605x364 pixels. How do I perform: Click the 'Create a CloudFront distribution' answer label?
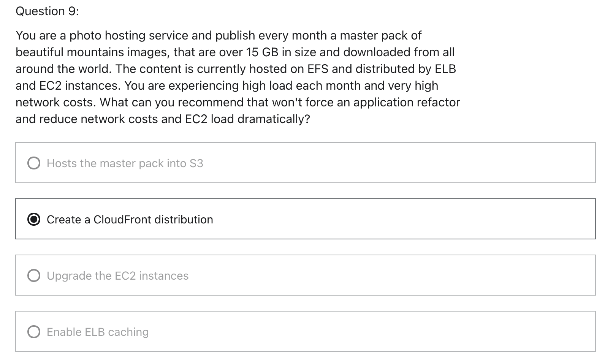coord(130,220)
